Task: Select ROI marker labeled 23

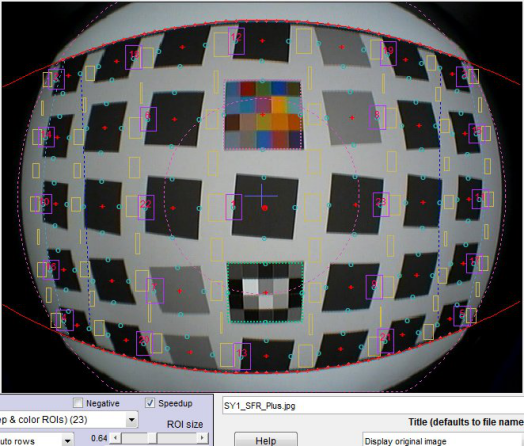Action: 381,204
